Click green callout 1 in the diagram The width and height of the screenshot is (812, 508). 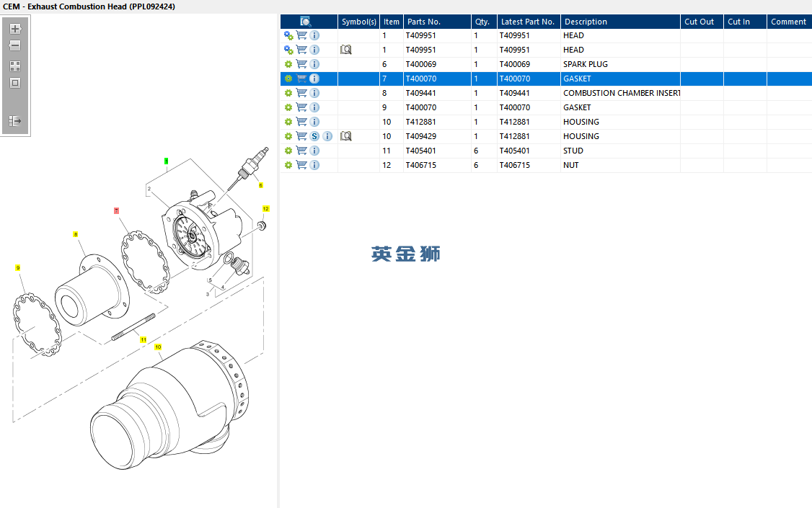[x=167, y=161]
